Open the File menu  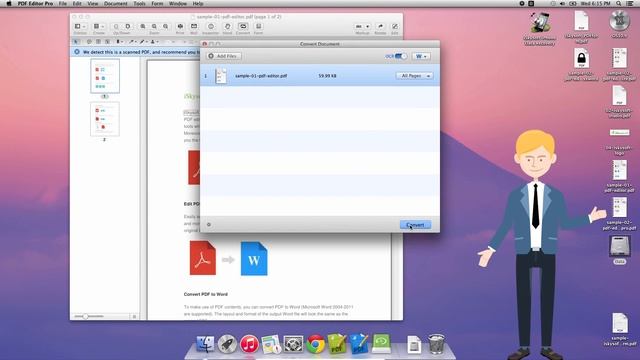coord(62,4)
